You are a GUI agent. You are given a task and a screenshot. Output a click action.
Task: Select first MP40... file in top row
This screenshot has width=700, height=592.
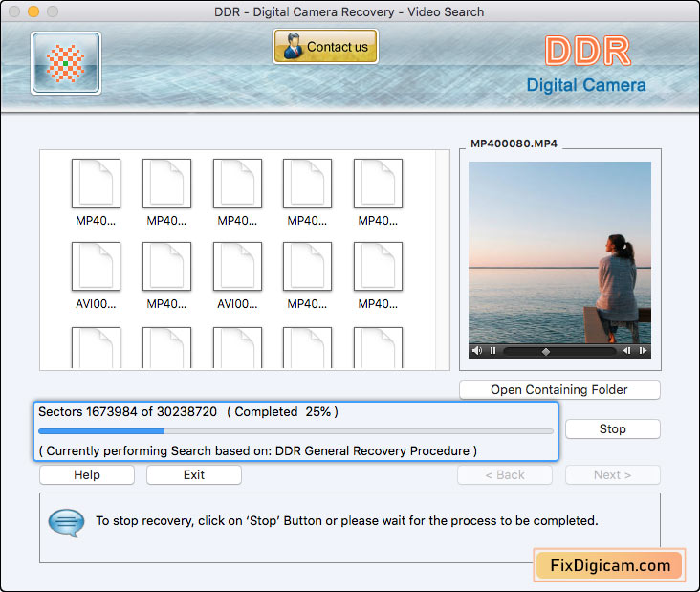pyautogui.click(x=96, y=192)
